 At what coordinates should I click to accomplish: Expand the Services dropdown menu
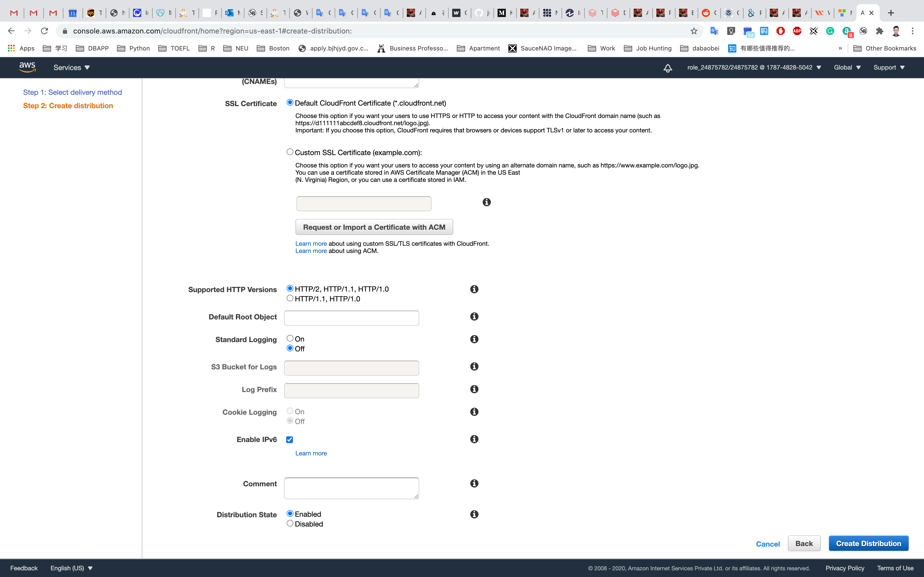click(71, 67)
